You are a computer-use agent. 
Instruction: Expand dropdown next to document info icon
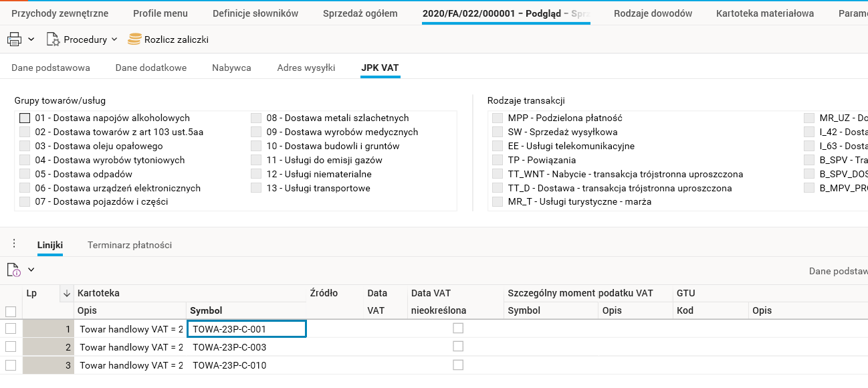pyautogui.click(x=31, y=270)
